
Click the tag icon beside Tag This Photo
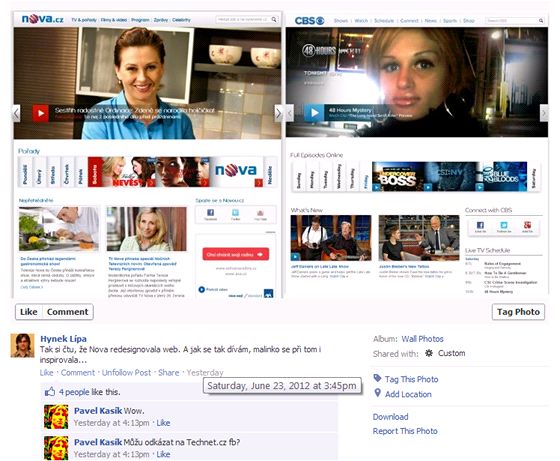click(x=377, y=378)
